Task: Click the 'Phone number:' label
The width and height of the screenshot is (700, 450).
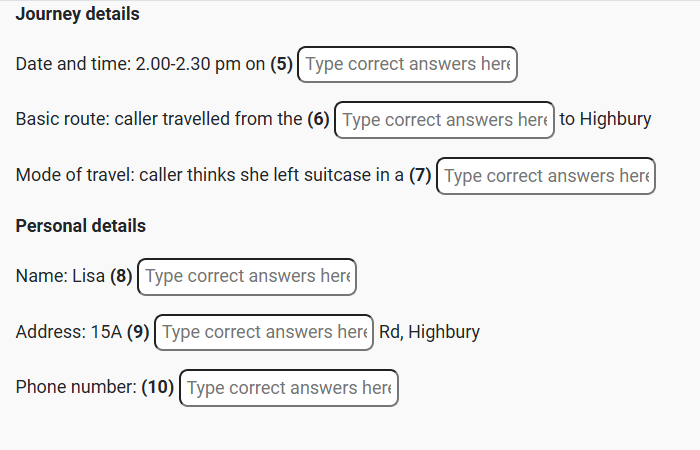Action: [x=76, y=388]
